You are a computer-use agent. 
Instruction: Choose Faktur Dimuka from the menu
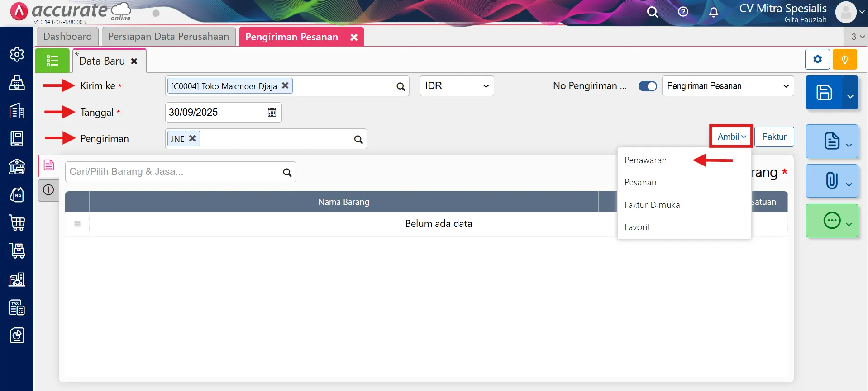pos(652,205)
